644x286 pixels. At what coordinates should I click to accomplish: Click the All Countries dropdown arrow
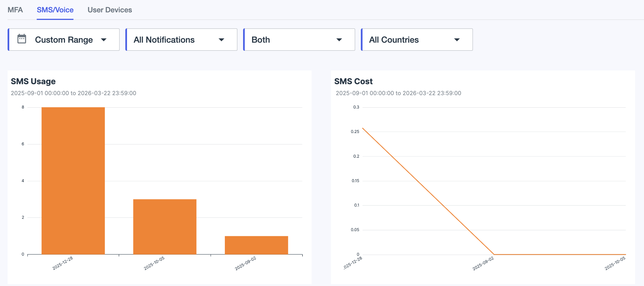pos(457,40)
